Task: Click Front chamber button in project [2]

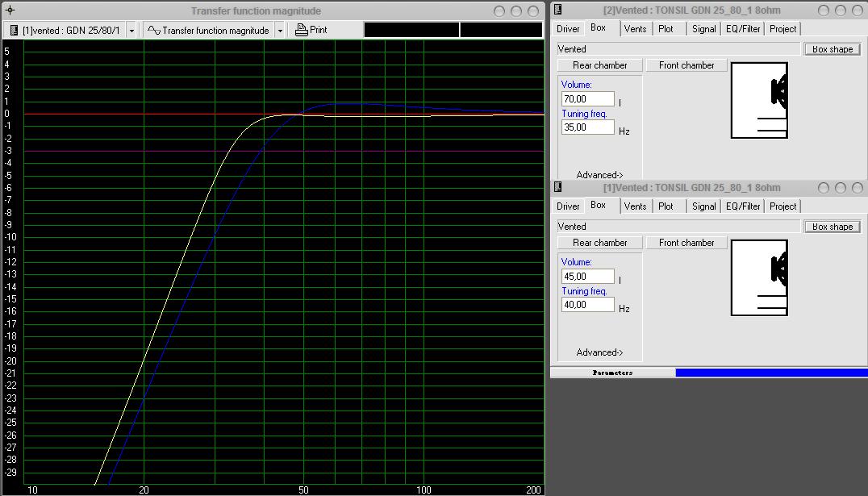Action: (686, 65)
